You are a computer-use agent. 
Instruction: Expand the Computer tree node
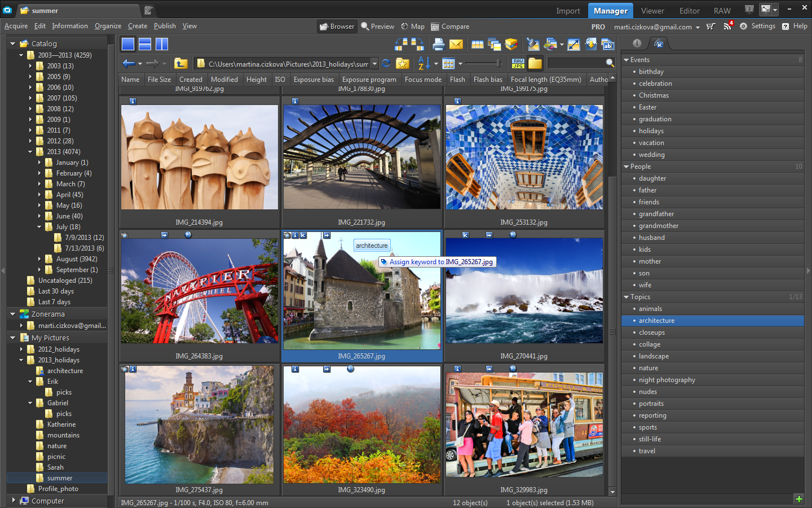(x=13, y=500)
